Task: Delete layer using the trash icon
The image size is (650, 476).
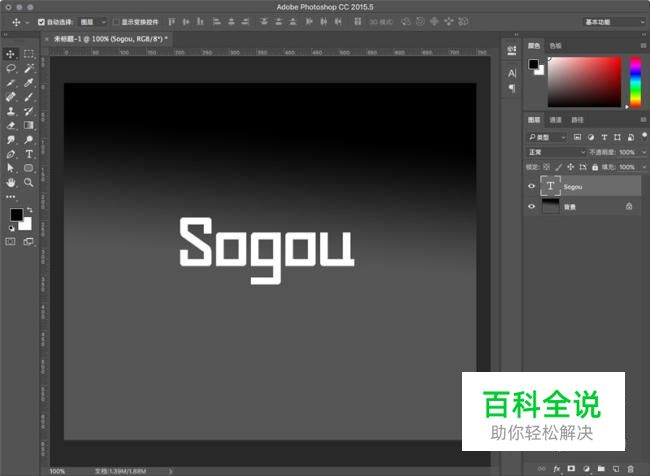Action: point(631,468)
